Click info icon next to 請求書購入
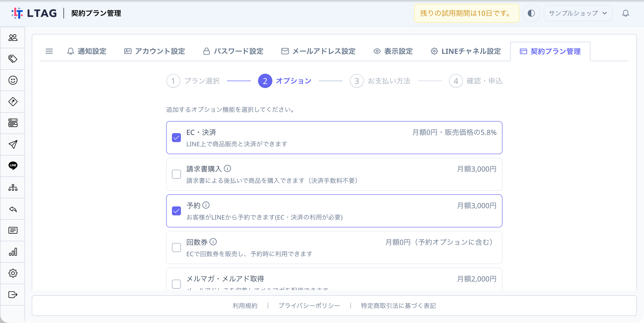The width and height of the screenshot is (644, 323). tap(227, 169)
